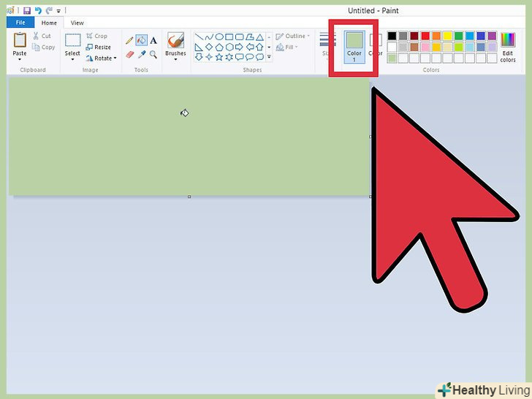This screenshot has height=399, width=532.
Task: Click the bottom center canvas resize handle
Action: click(189, 197)
